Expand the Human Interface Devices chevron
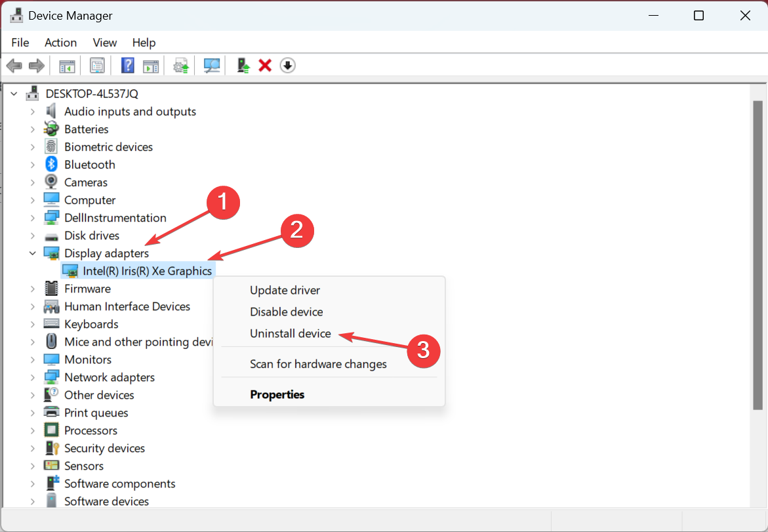The image size is (768, 532). [x=32, y=306]
